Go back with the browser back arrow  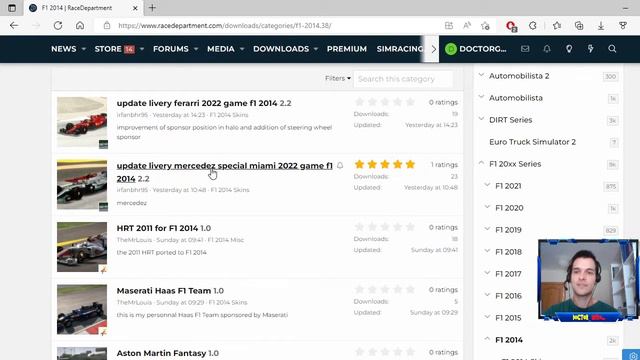14,25
